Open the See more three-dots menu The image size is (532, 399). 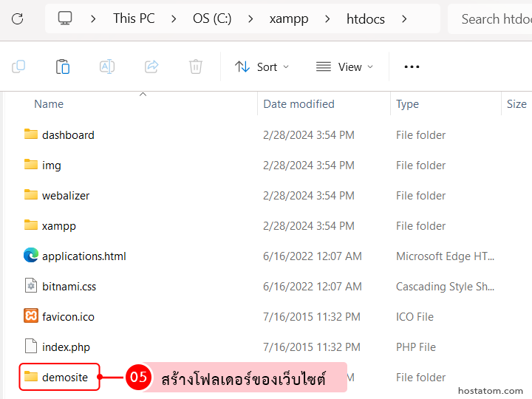pyautogui.click(x=412, y=66)
